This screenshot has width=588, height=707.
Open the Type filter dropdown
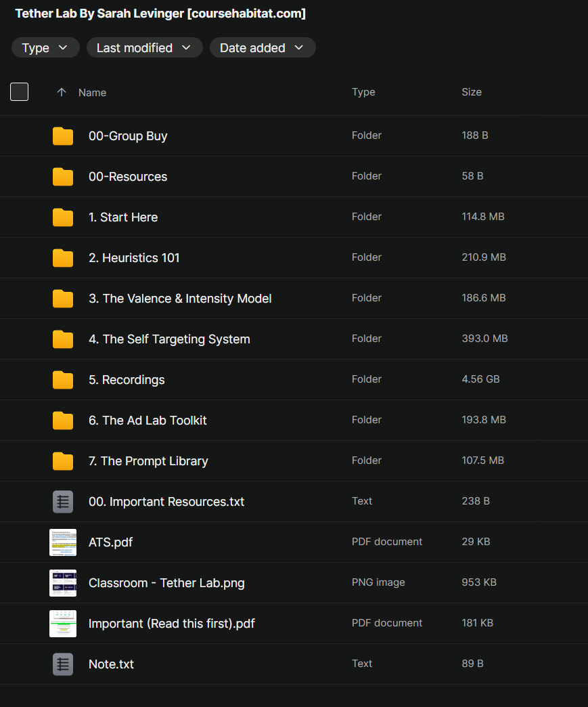[x=45, y=48]
